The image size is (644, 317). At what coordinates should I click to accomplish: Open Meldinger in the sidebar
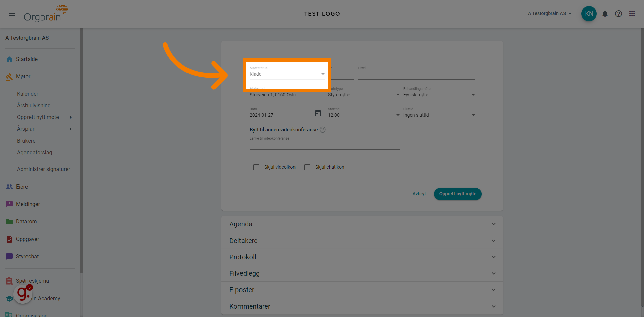coord(28,204)
